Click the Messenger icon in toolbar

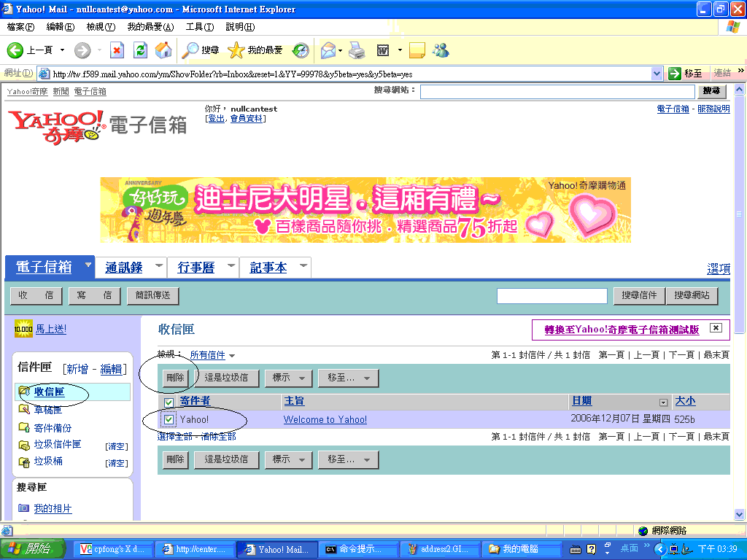click(x=440, y=50)
